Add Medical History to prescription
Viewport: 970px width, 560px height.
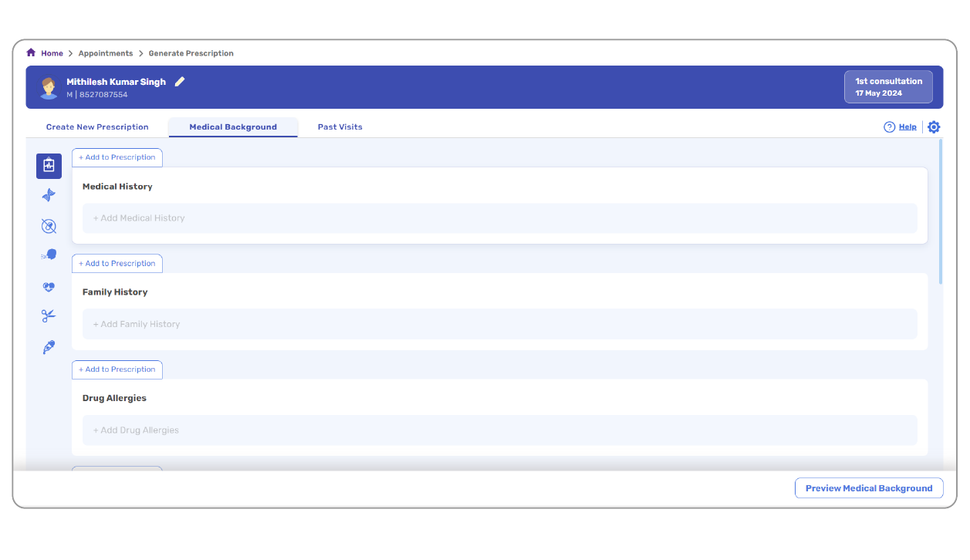click(117, 157)
